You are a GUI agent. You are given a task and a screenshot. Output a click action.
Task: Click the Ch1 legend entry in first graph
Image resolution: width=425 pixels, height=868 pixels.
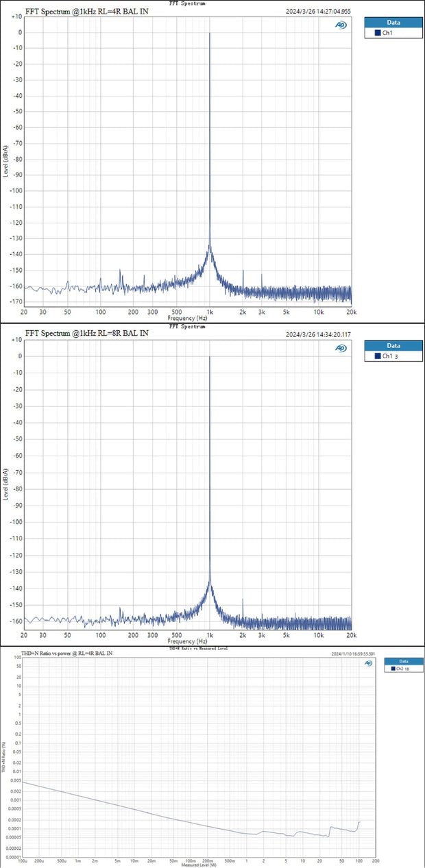387,33
